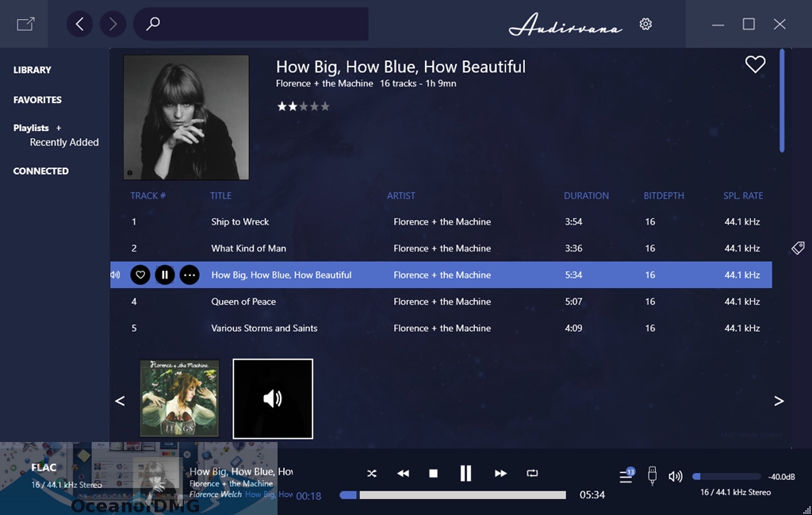The image size is (812, 515).
Task: Open the Favorites section
Action: tap(37, 99)
